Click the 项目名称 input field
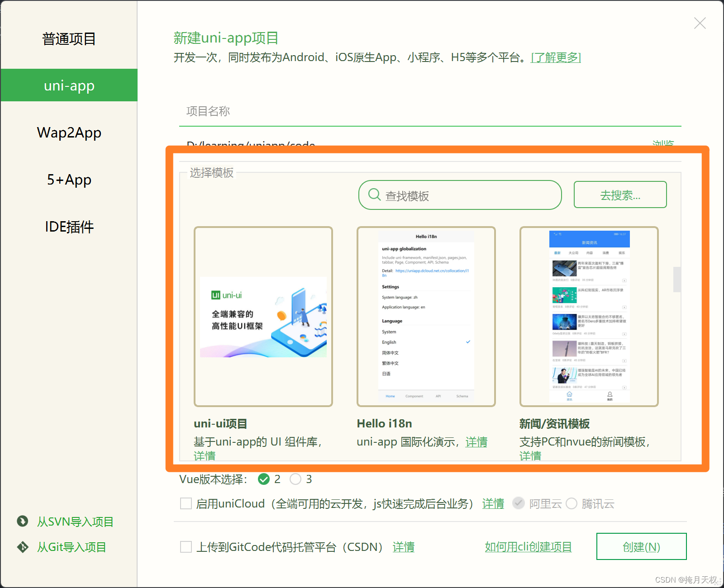Image resolution: width=724 pixels, height=588 pixels. coord(430,111)
